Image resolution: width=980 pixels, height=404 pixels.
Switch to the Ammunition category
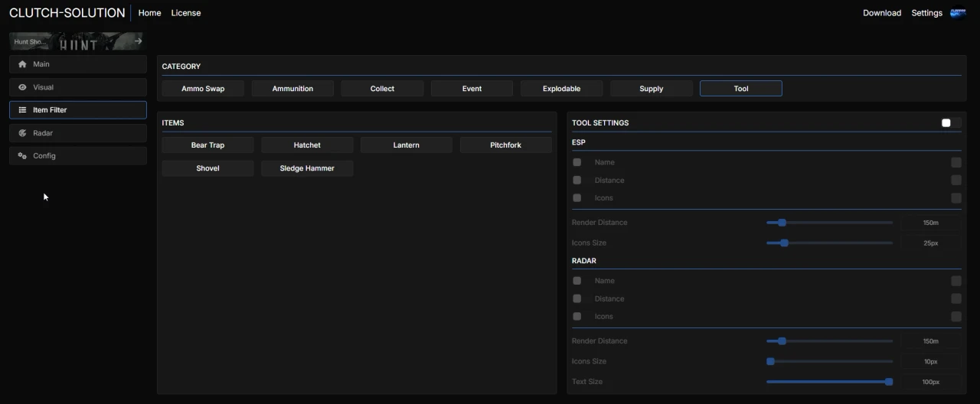pos(292,89)
